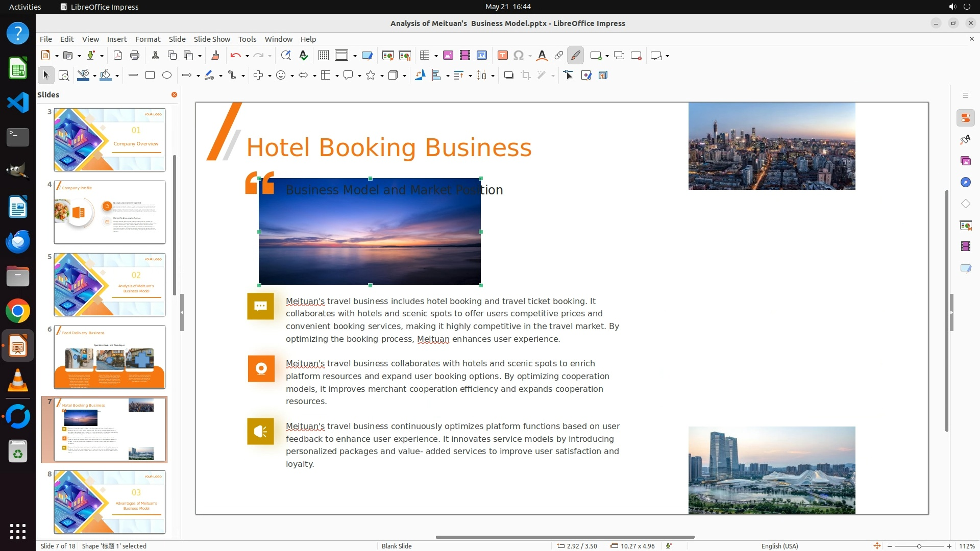This screenshot has width=980, height=551.
Task: Expand the Stars and Banners dropdown
Action: pyautogui.click(x=382, y=76)
